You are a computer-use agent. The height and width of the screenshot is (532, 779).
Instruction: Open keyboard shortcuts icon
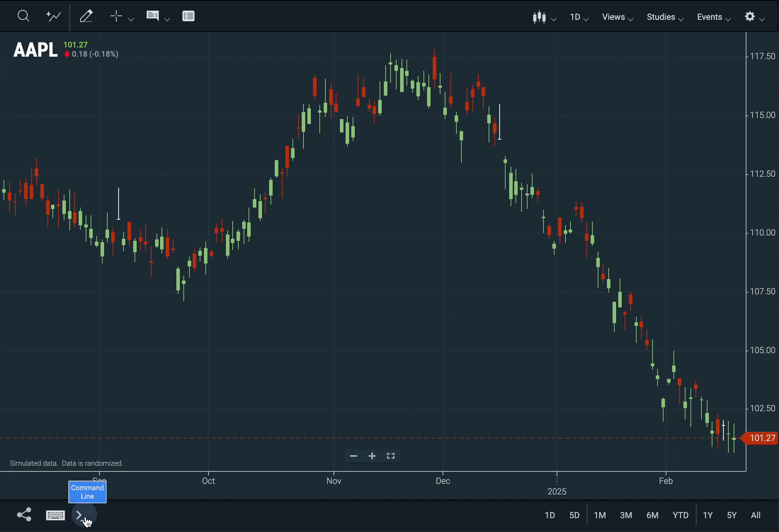pos(55,515)
